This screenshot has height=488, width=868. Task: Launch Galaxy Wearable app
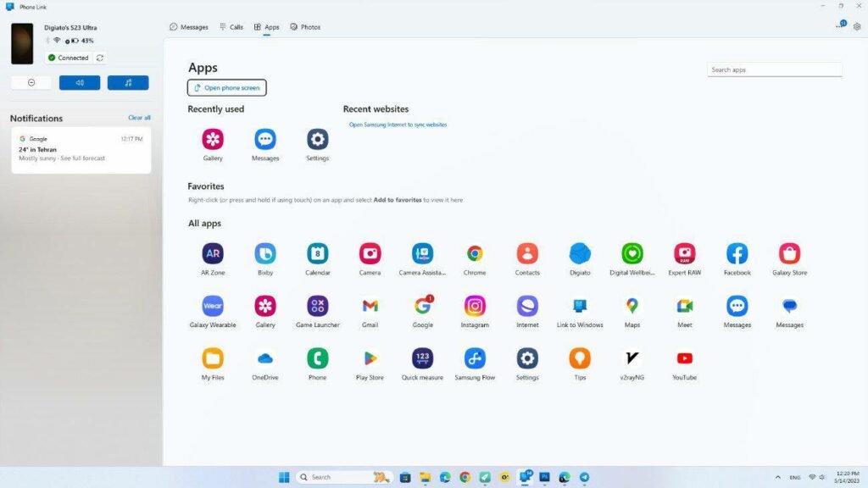click(x=213, y=306)
